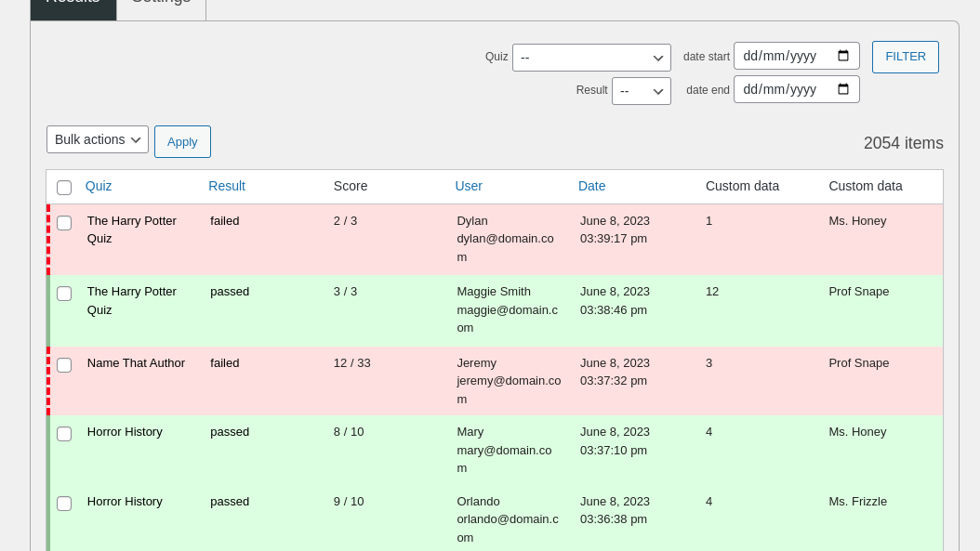This screenshot has height=551, width=980.
Task: Check the box for Orlando's Horror History row
Action: (x=64, y=504)
